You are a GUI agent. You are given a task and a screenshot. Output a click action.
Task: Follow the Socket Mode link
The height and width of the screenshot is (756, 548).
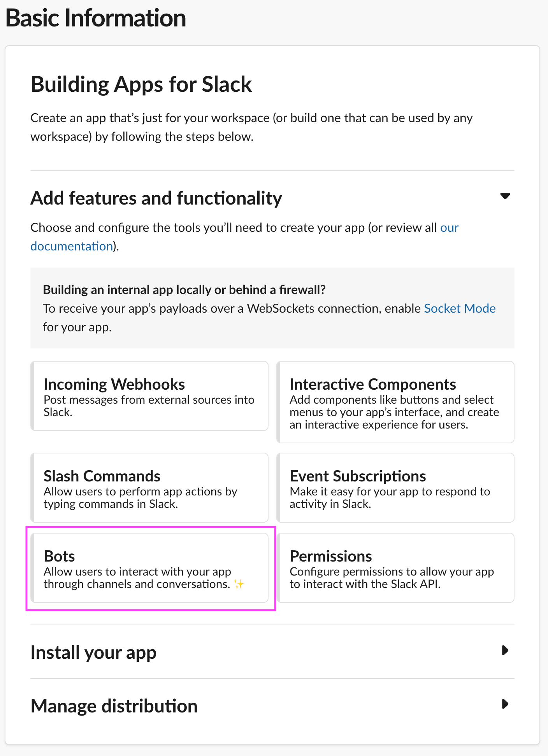pyautogui.click(x=460, y=308)
